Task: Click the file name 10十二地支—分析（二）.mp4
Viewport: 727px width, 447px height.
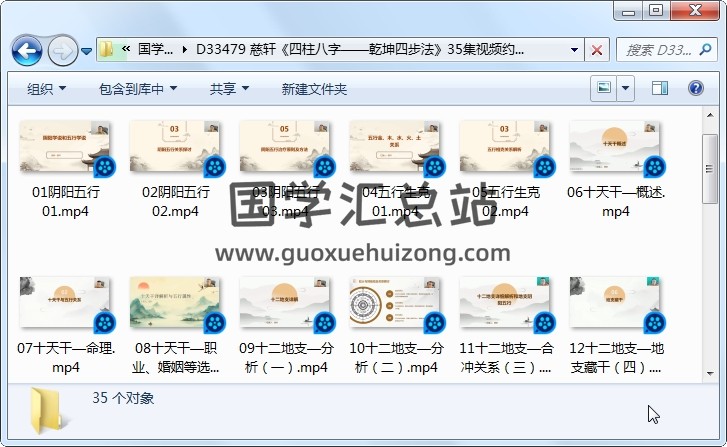Action: point(396,358)
